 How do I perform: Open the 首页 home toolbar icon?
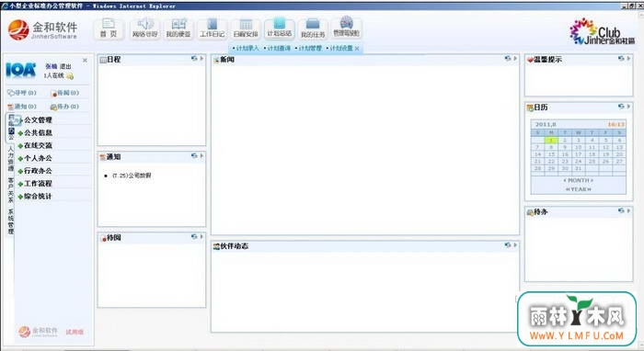point(109,28)
